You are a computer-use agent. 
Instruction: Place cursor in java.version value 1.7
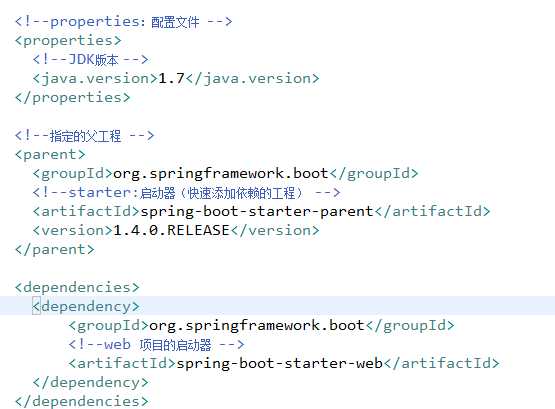(171, 78)
